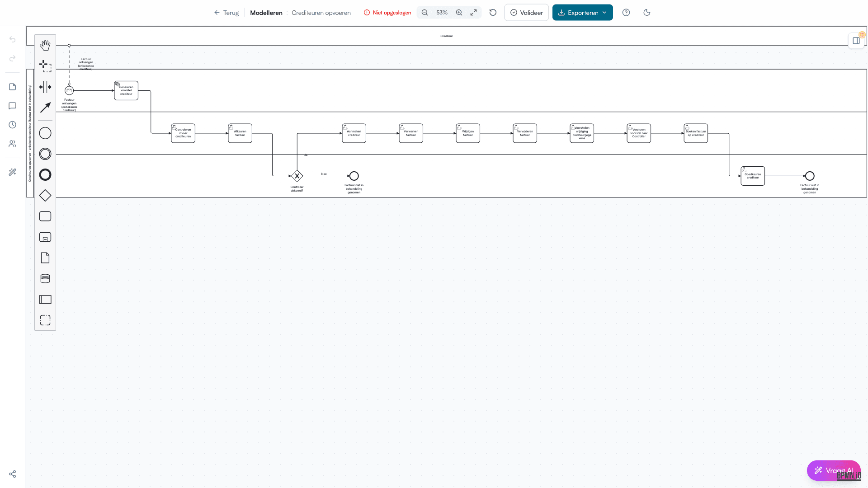The width and height of the screenshot is (868, 488).
Task: Open the version history clock icon
Action: [12, 125]
